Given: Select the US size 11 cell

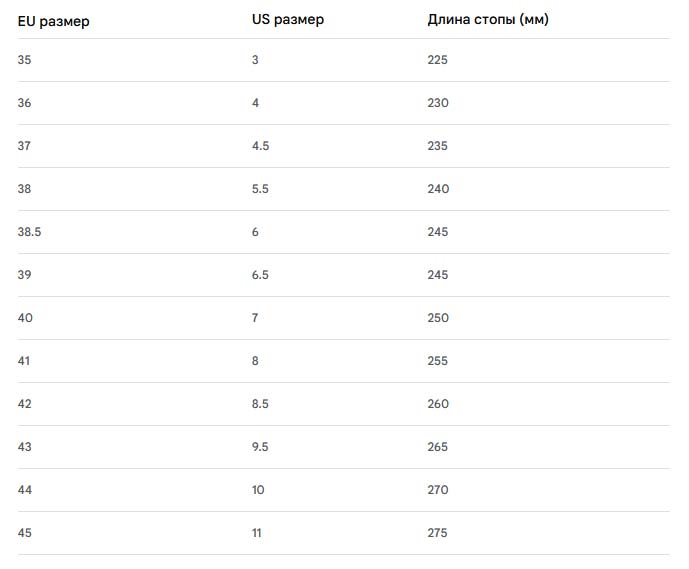Looking at the screenshot, I should tap(257, 533).
